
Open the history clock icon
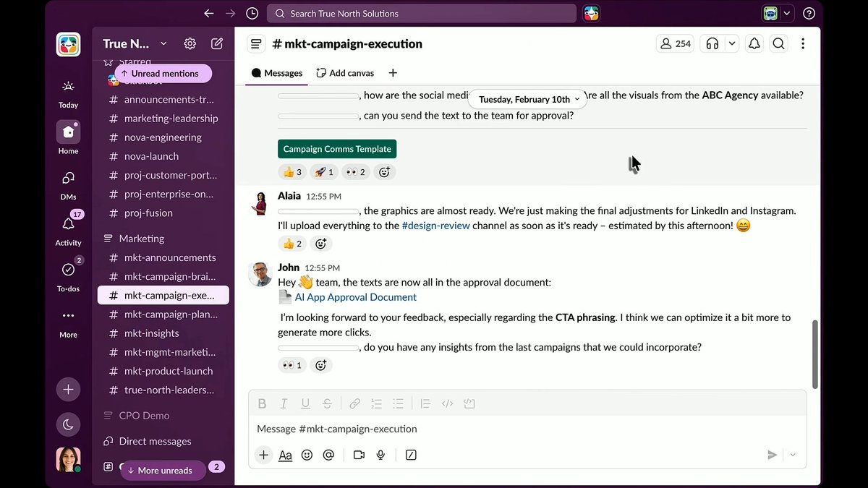[x=252, y=13]
